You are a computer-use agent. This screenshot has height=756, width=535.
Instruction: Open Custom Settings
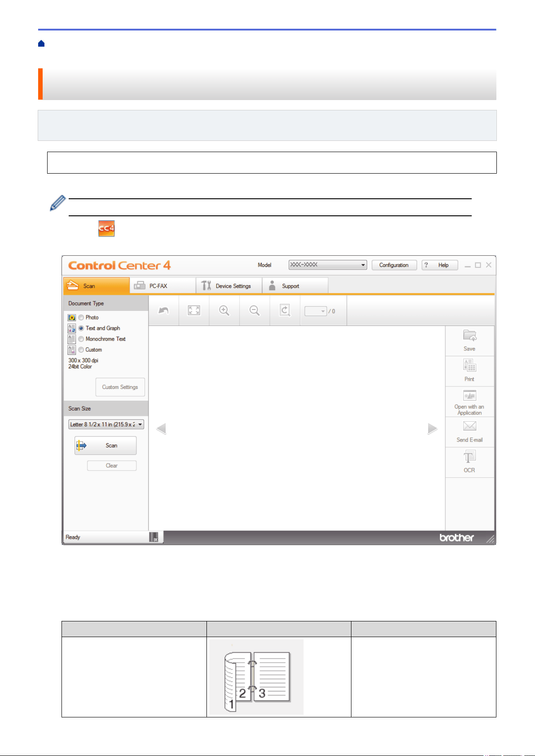[120, 387]
